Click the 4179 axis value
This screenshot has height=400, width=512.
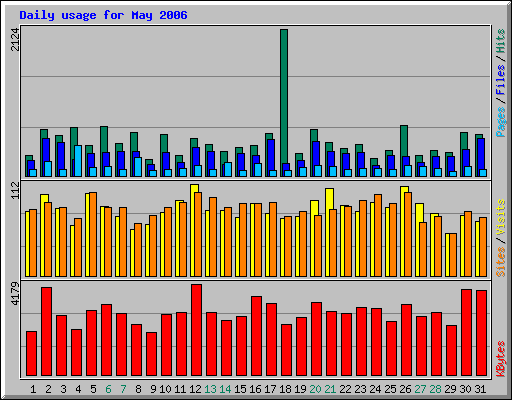pos(15,294)
